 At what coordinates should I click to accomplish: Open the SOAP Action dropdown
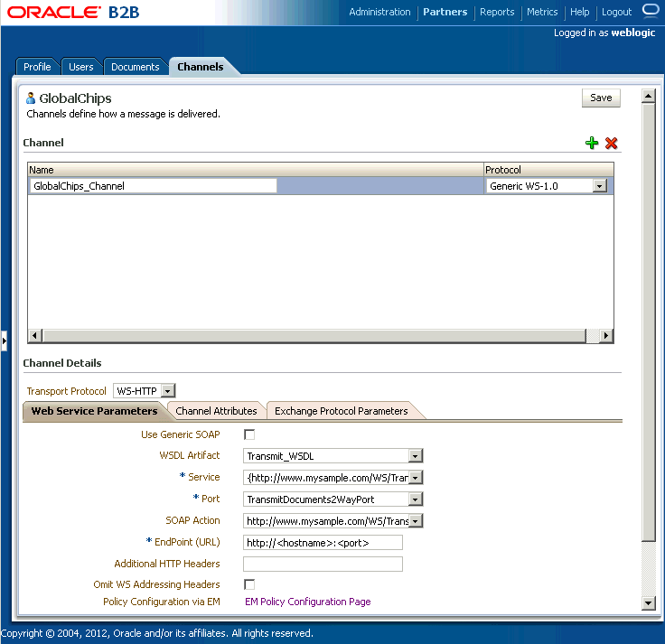click(x=416, y=521)
